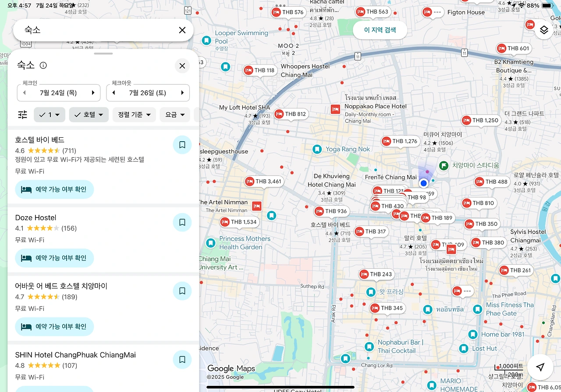This screenshot has height=392, width=561.
Task: Expand the guest count 1 filter
Action: 50,115
